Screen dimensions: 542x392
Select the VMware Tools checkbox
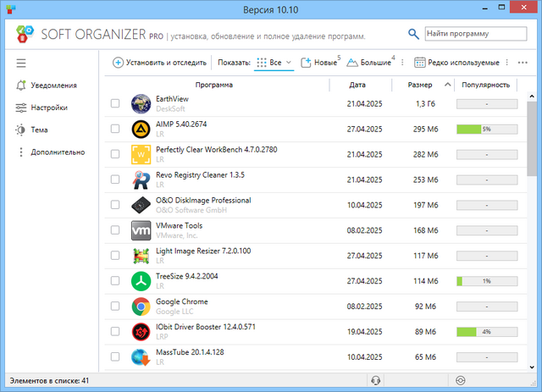click(x=115, y=230)
